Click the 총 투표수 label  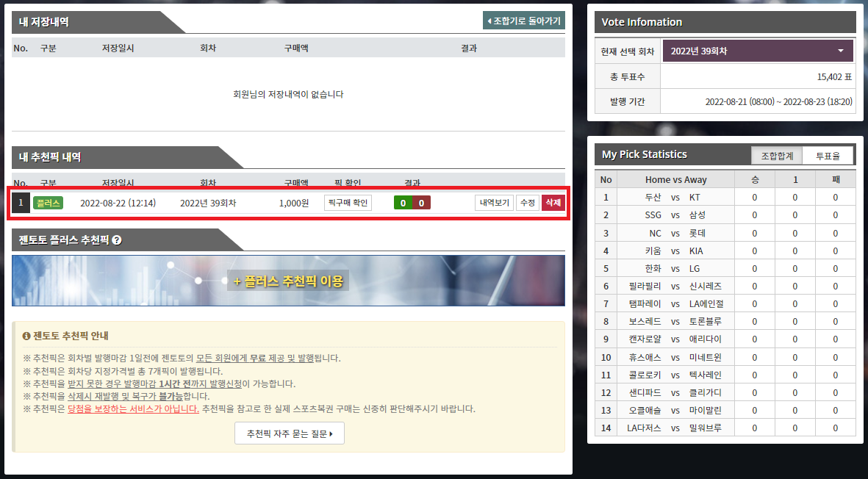[x=627, y=77]
